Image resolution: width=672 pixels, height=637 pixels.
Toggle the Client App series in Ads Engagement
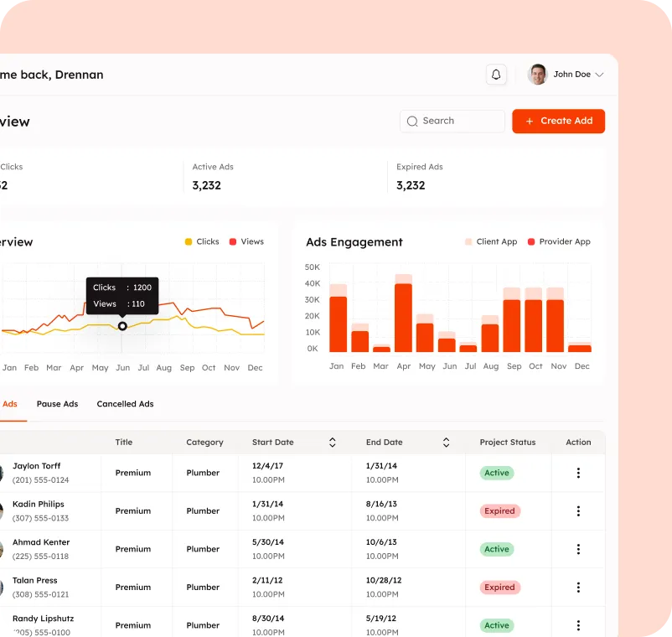click(x=491, y=241)
